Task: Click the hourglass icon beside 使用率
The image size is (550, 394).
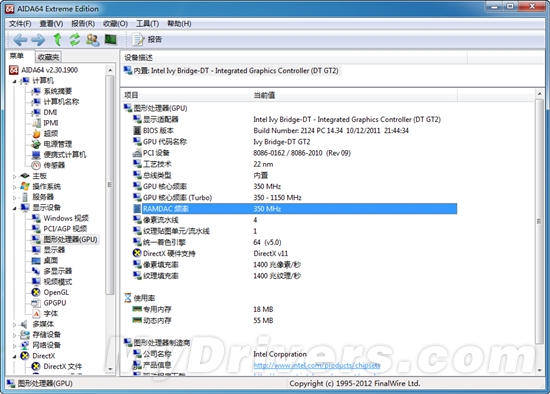Action: coord(128,298)
